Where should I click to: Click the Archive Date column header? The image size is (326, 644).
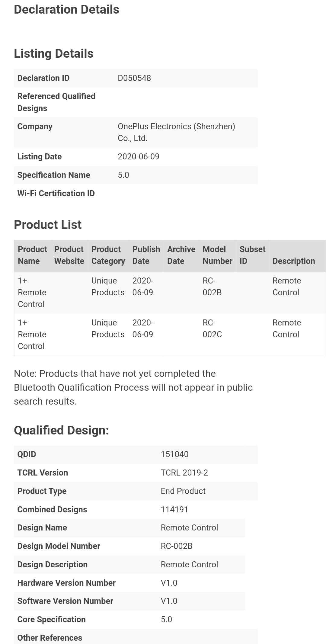(181, 255)
